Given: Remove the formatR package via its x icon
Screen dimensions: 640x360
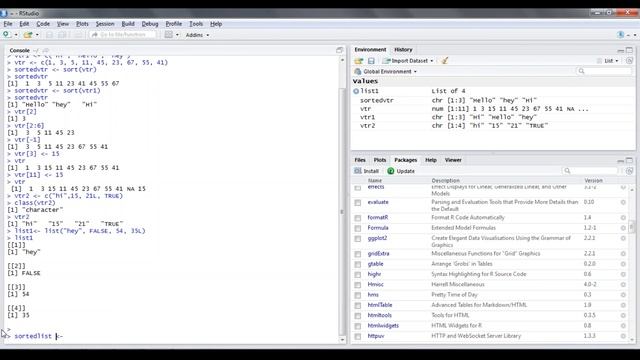Looking at the screenshot, I should [x=623, y=218].
